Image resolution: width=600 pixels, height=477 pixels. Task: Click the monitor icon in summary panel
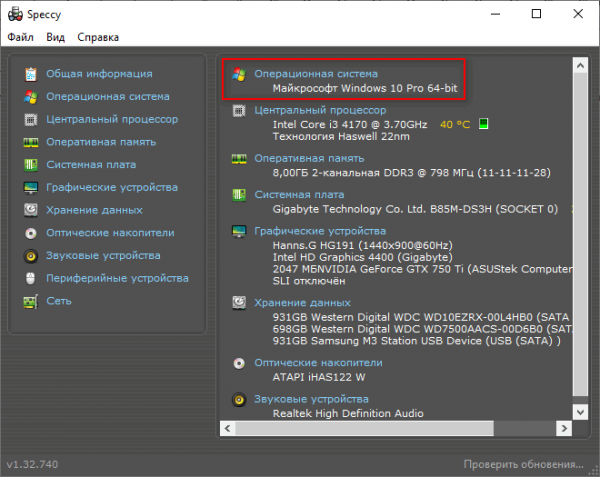click(239, 231)
